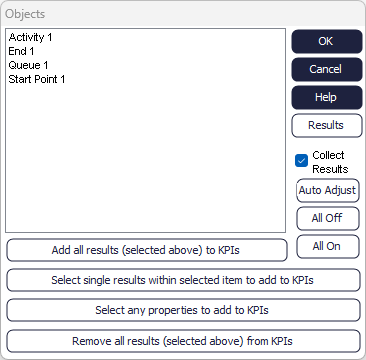Screen dimensions: 366x360
Task: Click Select any properties to add to KPIs
Action: (183, 310)
